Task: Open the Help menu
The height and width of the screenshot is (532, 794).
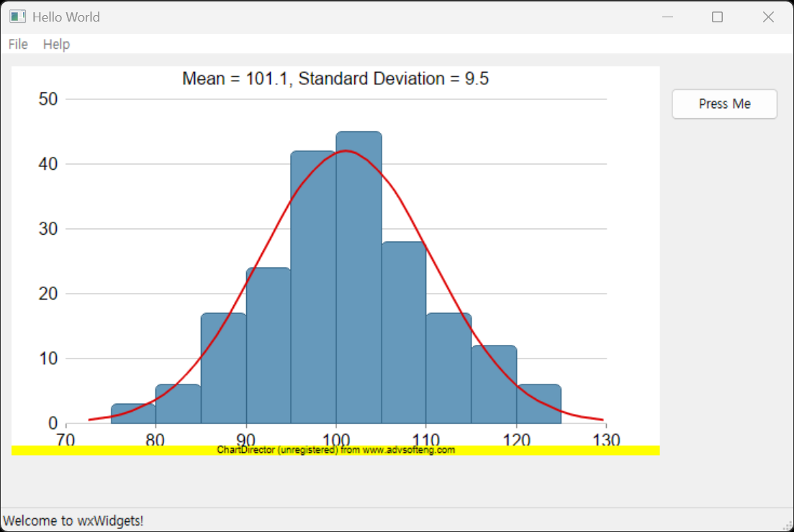Action: (x=56, y=44)
